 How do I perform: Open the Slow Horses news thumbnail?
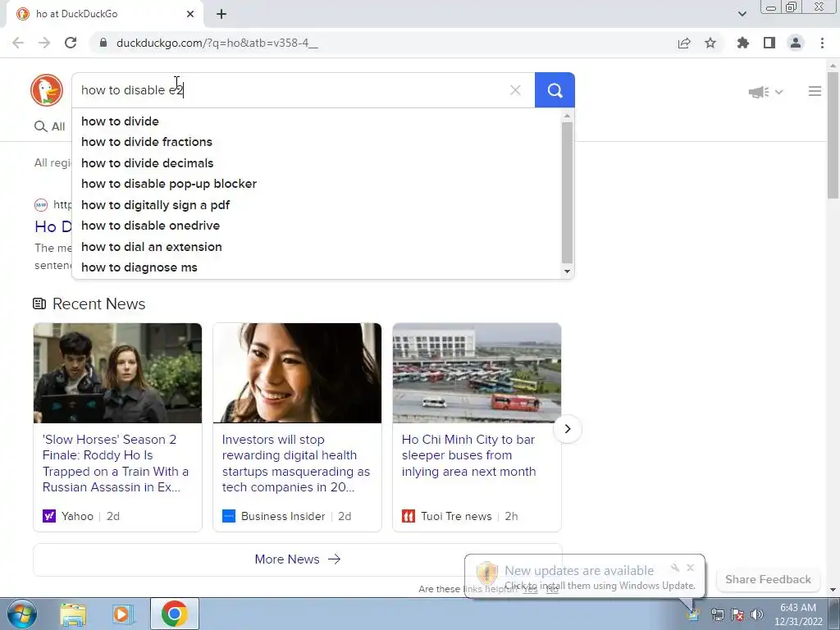[118, 373]
